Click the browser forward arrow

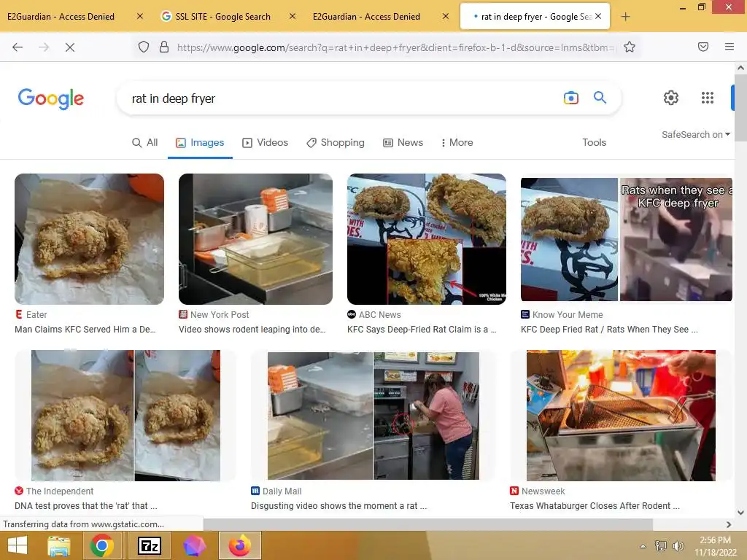tap(44, 47)
